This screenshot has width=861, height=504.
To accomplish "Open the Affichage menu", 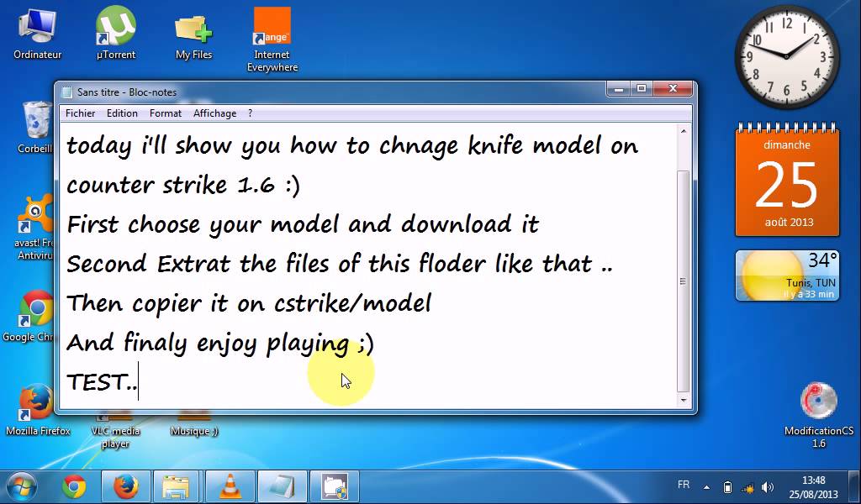I will click(214, 113).
